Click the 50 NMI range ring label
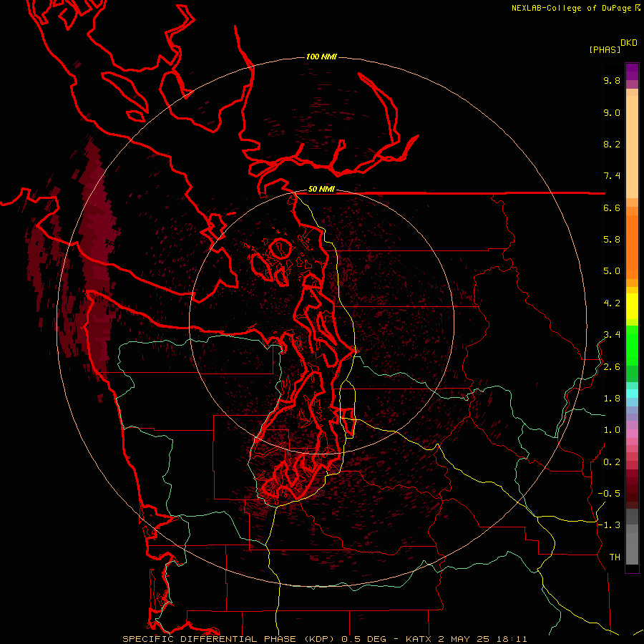 tap(321, 190)
